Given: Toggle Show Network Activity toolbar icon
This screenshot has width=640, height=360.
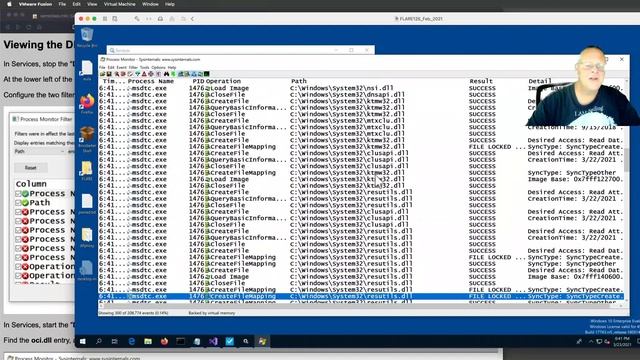Looking at the screenshot, I should pyautogui.click(x=193, y=74).
